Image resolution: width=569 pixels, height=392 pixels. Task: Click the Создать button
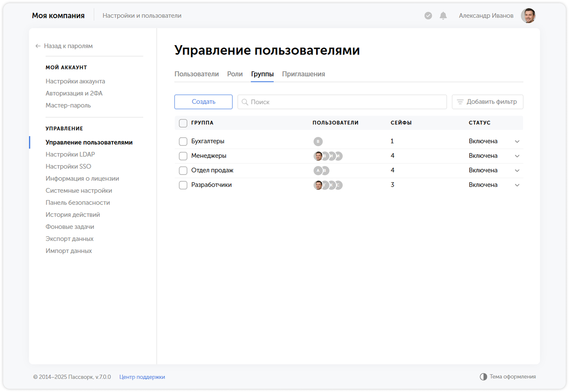coord(203,102)
